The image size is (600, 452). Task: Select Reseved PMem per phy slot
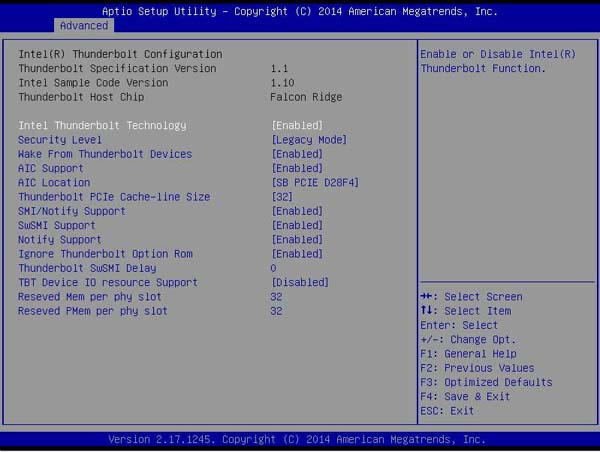point(93,311)
